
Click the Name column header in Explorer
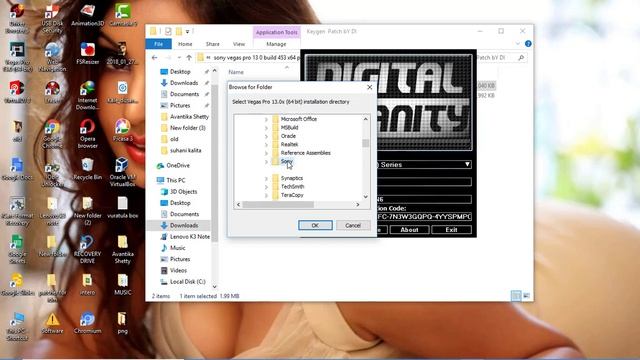click(x=236, y=72)
